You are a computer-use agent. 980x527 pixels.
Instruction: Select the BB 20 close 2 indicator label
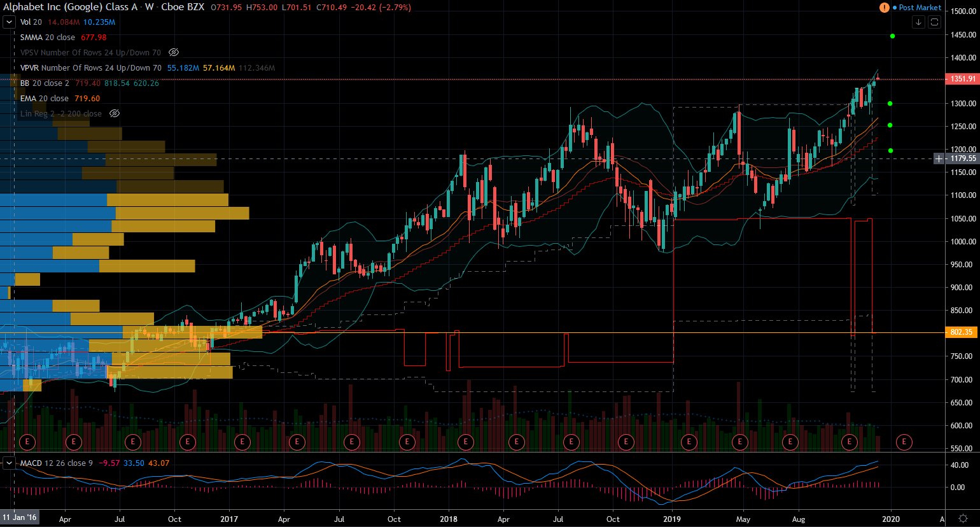[x=45, y=83]
